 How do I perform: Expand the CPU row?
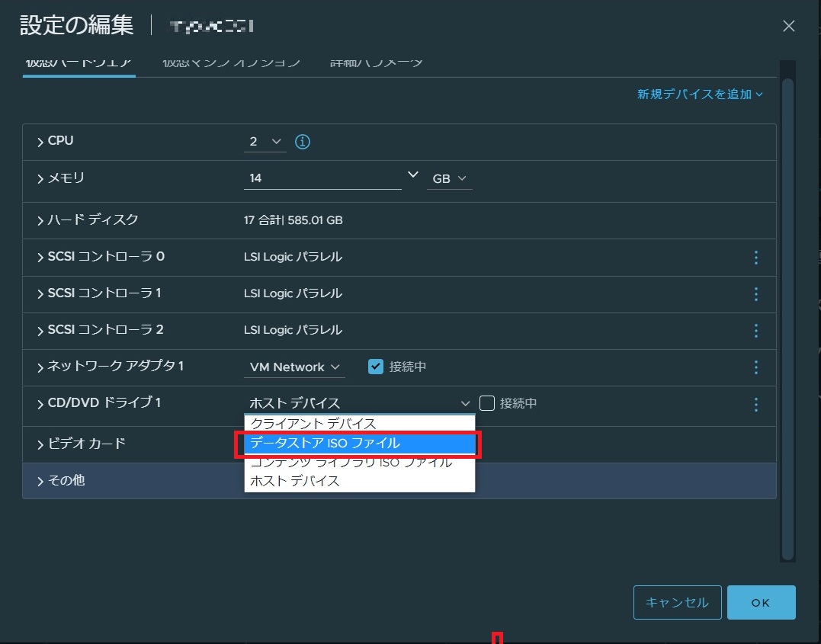(x=40, y=142)
